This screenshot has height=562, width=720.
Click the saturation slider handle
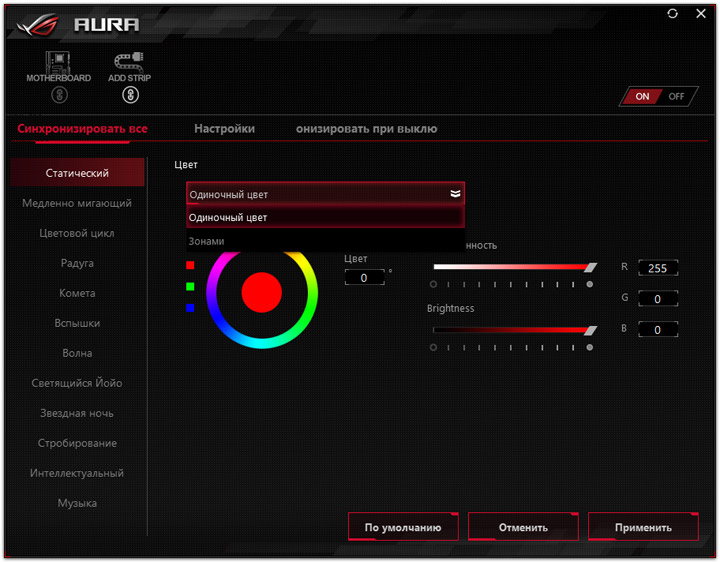591,267
